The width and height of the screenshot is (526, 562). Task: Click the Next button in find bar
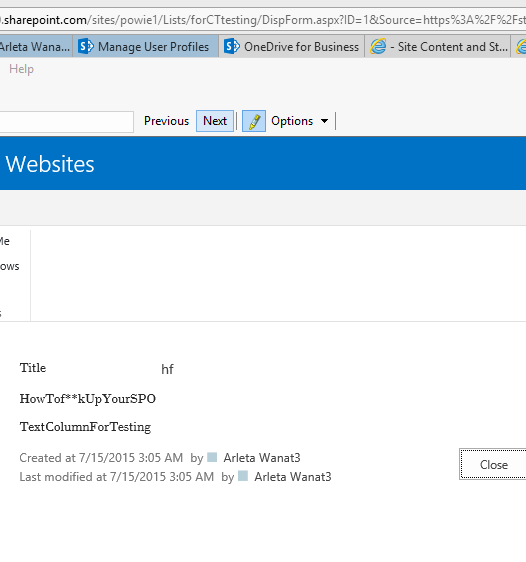[x=215, y=121]
